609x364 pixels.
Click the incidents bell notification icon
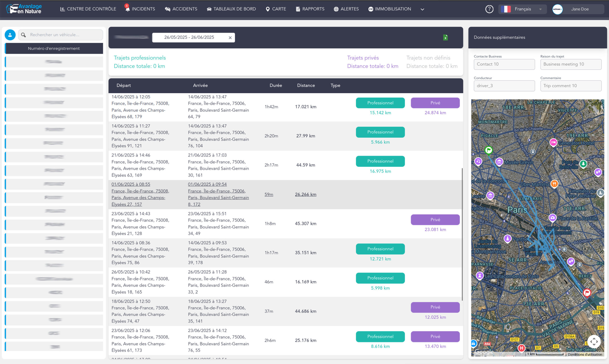[x=127, y=9]
